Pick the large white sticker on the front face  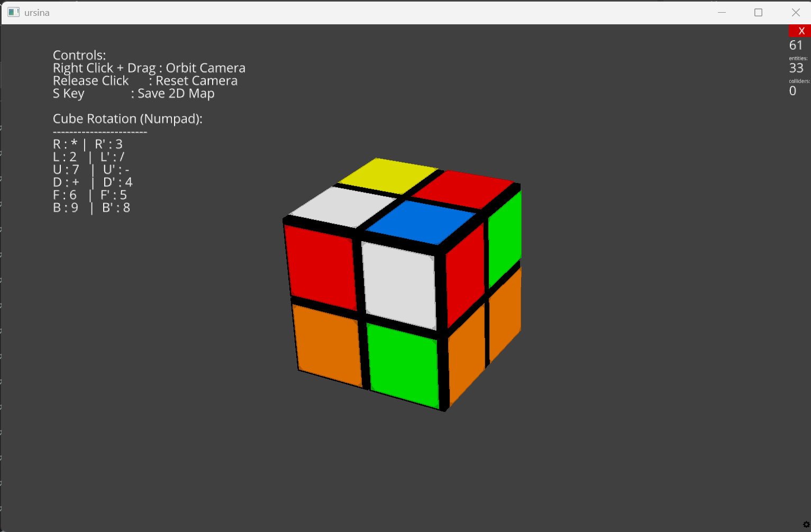coord(399,285)
